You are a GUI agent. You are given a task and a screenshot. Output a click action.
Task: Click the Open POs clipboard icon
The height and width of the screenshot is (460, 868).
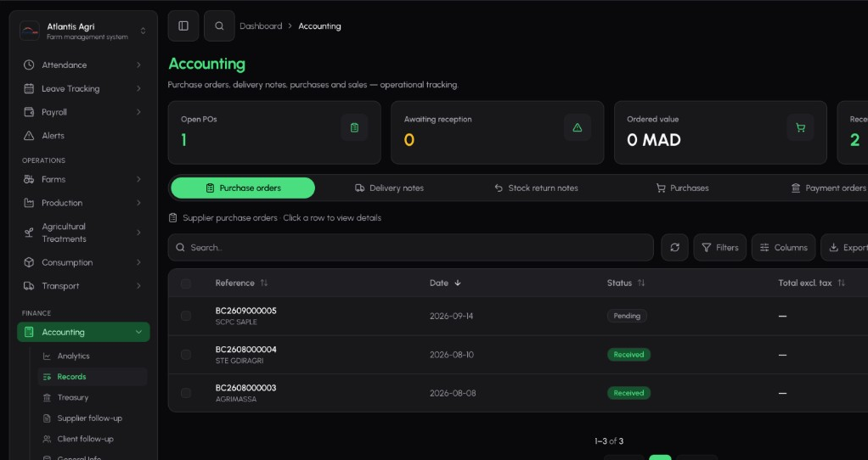click(x=354, y=127)
